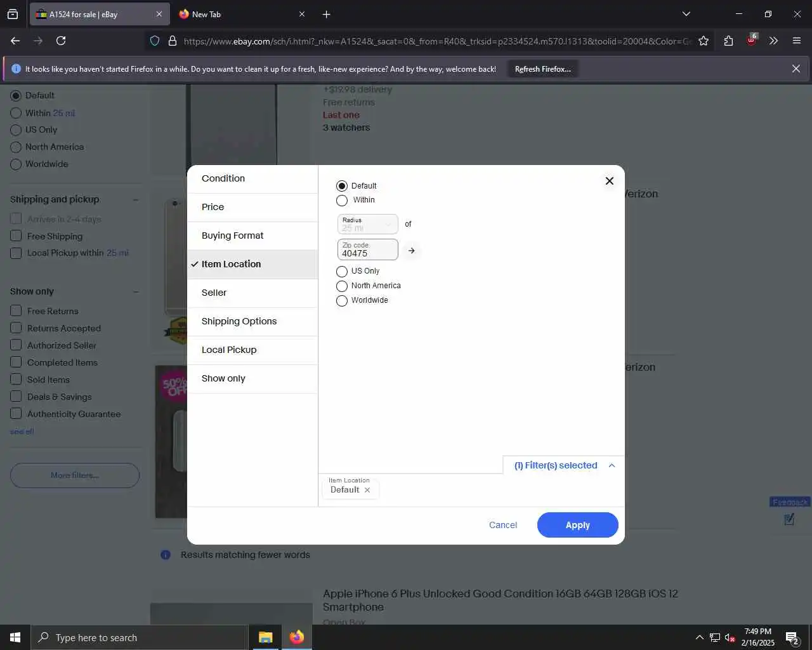Open the uBlock Origin extension icon
The width and height of the screenshot is (812, 650).
click(x=751, y=41)
